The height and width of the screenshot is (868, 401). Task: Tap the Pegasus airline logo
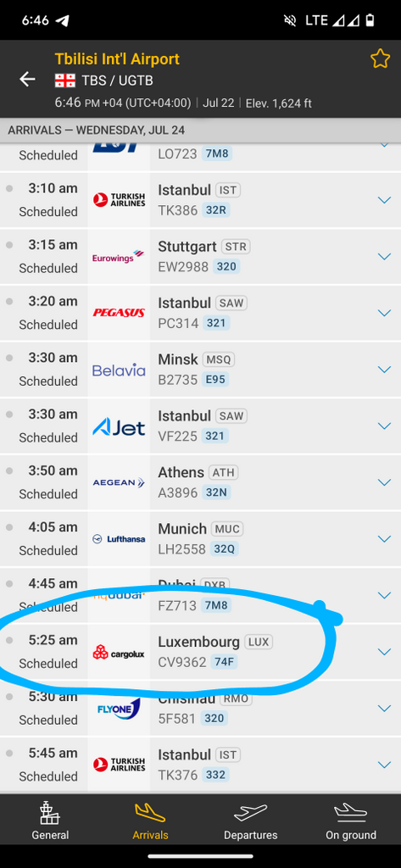(119, 313)
